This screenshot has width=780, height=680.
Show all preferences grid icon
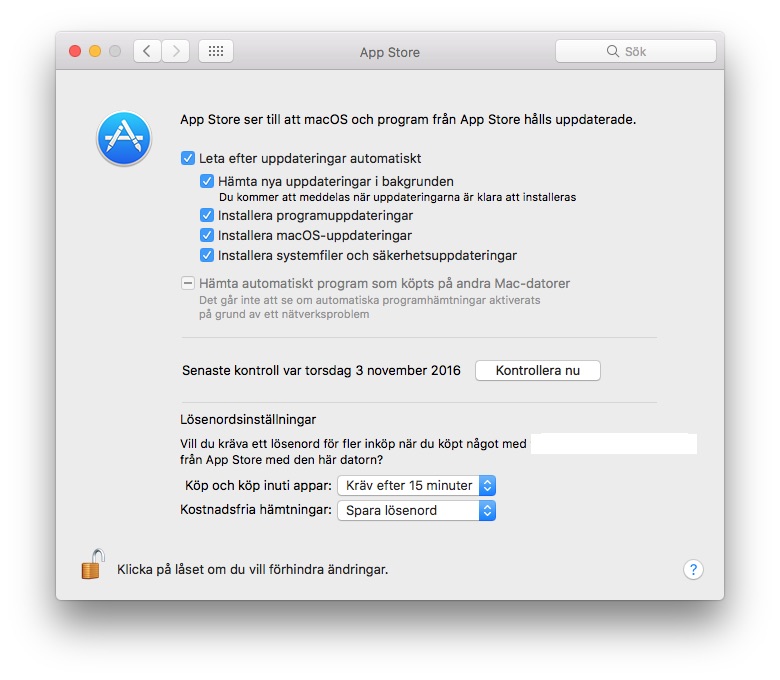click(x=216, y=51)
